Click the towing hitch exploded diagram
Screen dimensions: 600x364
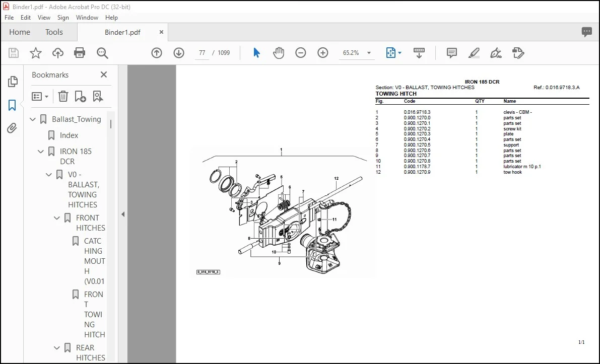click(283, 211)
